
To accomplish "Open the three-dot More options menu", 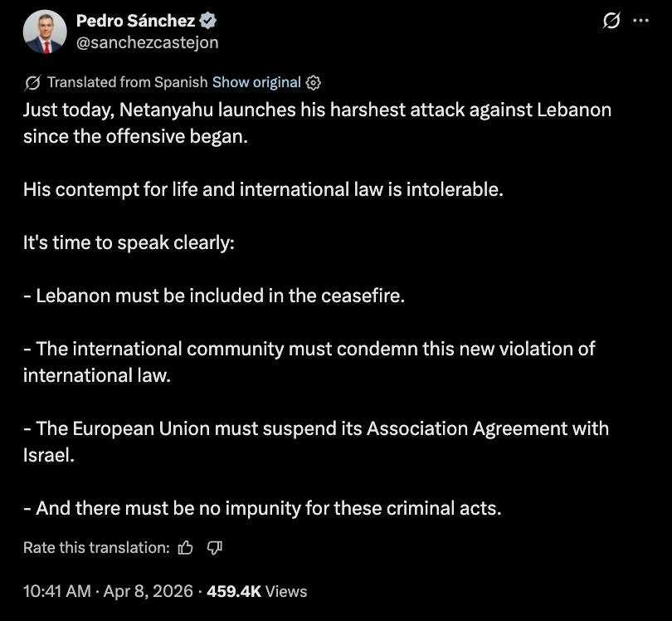I will 640,22.
